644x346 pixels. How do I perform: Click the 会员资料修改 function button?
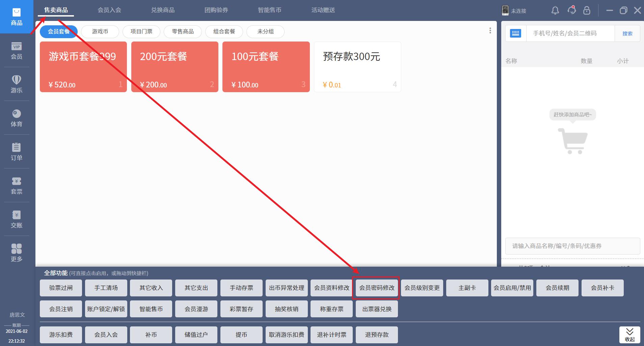[332, 288]
